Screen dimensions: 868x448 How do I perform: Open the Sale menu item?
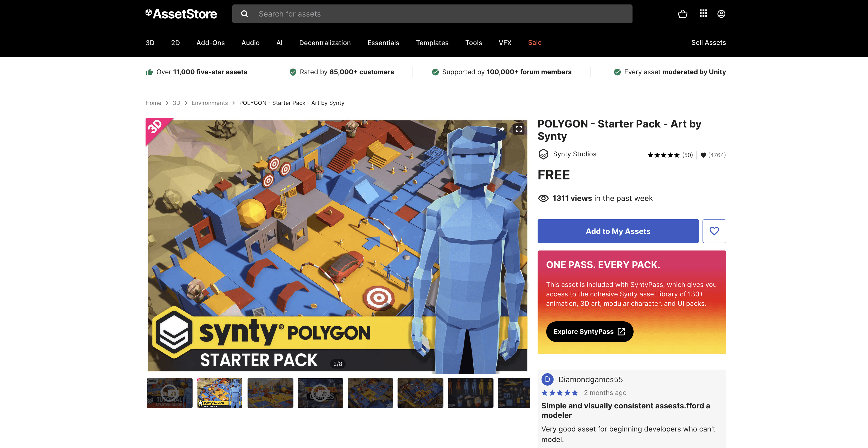coord(535,42)
